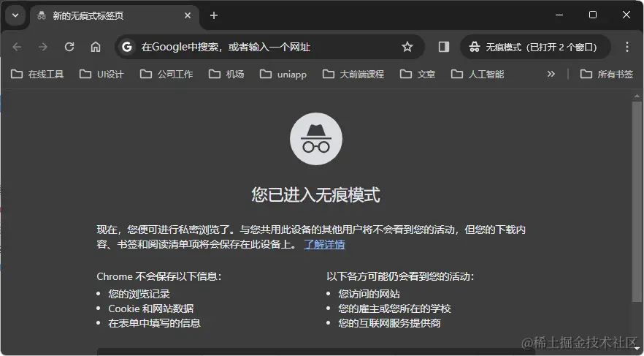Reload the page
Viewport: 644px width, 356px height.
point(69,47)
